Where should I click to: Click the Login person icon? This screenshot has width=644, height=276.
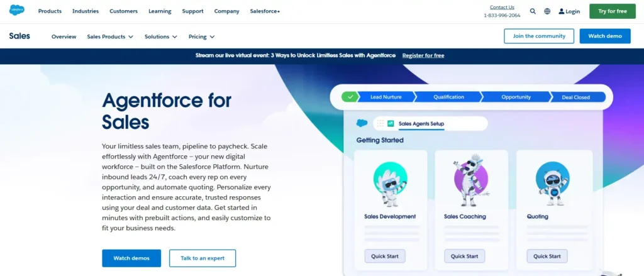pyautogui.click(x=562, y=11)
